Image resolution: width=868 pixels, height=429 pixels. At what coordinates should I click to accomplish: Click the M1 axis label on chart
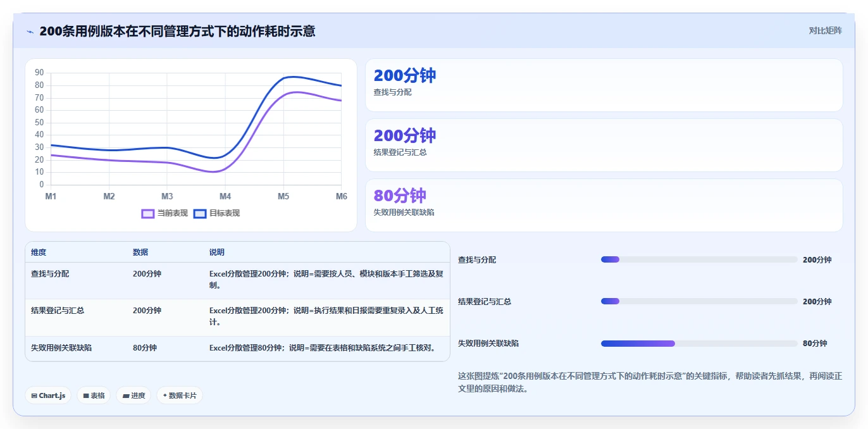(51, 196)
